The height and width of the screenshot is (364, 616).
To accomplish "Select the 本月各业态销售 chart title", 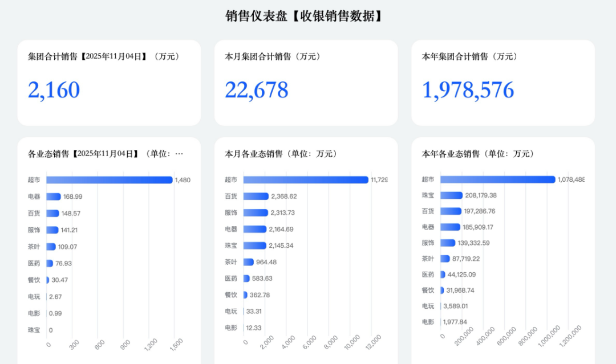I will [x=281, y=154].
